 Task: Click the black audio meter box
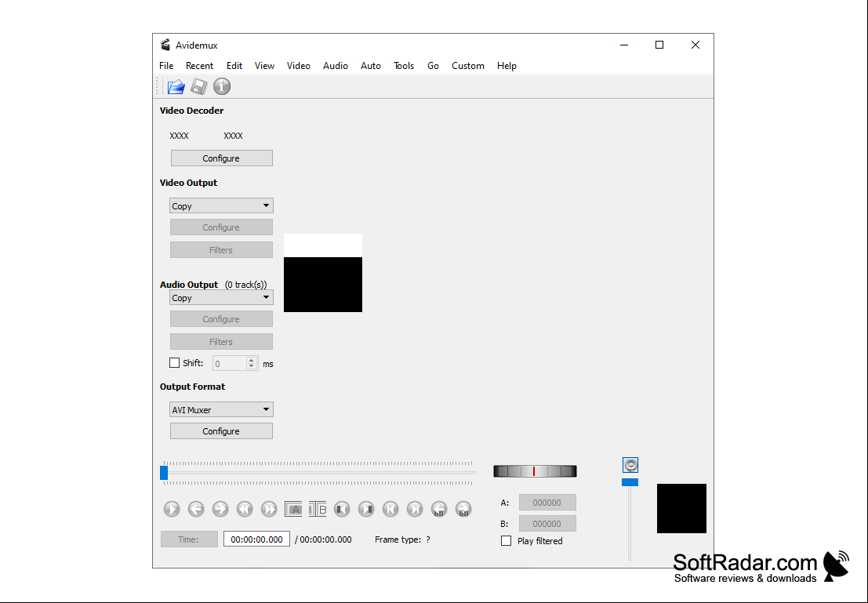[681, 508]
